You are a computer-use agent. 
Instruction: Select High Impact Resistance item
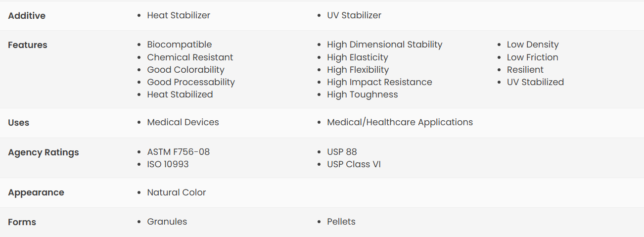379,82
